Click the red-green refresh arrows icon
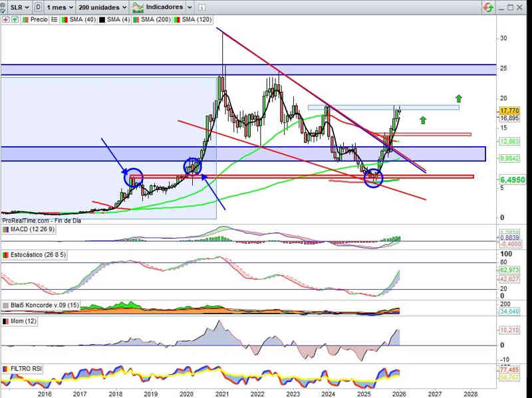 click(488, 7)
